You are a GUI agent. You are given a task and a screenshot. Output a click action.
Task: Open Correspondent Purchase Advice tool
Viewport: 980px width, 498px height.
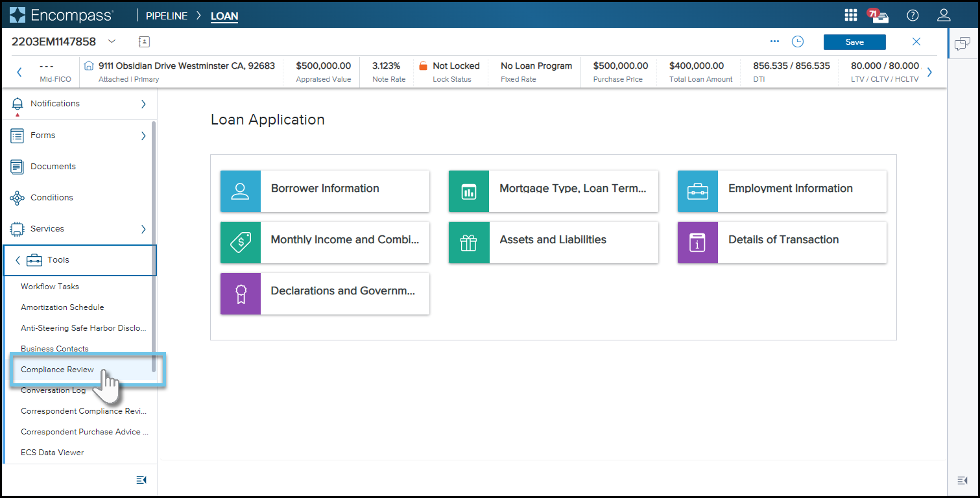84,432
